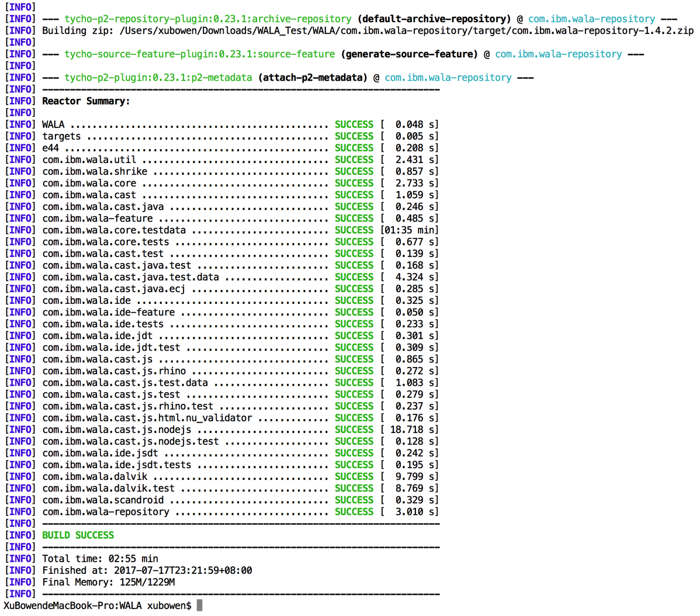Click the "com.ibm.wala.cast.js.test.data" module name
This screenshot has width=700, height=616.
tap(125, 383)
